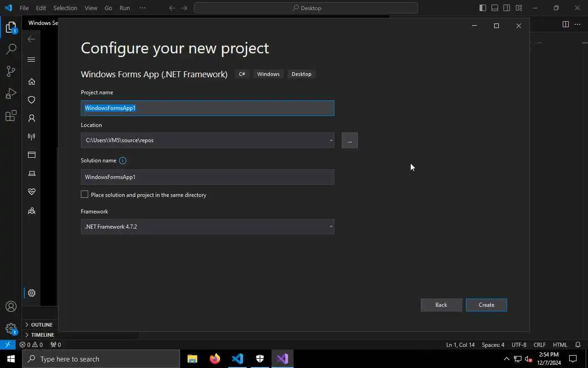Viewport: 588px width, 368px height.
Task: Open the View menu
Action: 91,8
